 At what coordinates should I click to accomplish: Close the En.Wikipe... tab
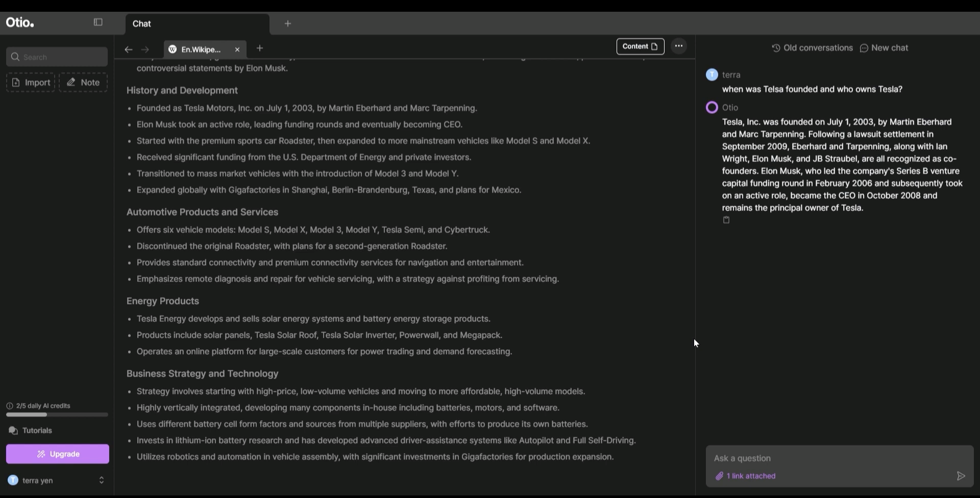237,50
